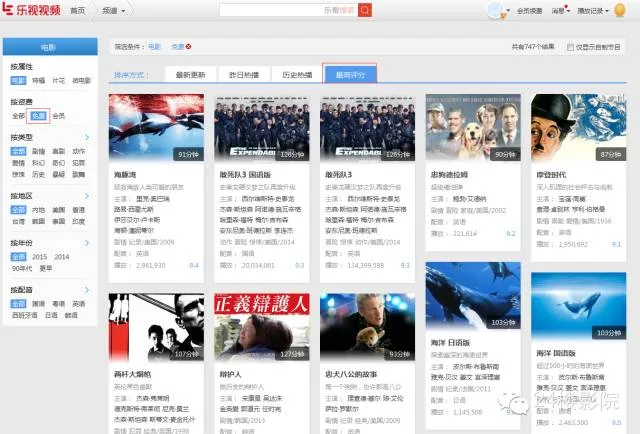
Task: Expand the small arrow beside user avatar
Action: (508, 11)
